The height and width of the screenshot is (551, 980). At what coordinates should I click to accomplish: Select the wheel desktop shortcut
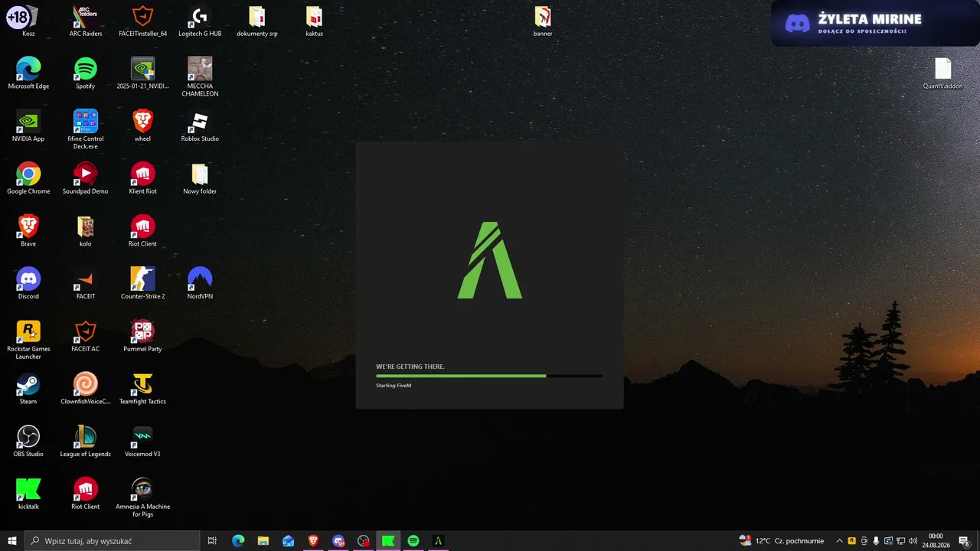pos(143,126)
